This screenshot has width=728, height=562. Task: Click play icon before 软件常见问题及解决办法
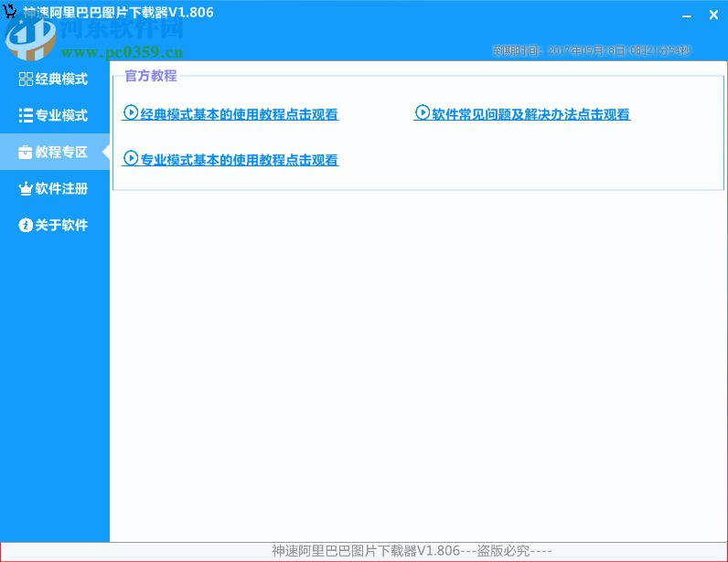422,112
